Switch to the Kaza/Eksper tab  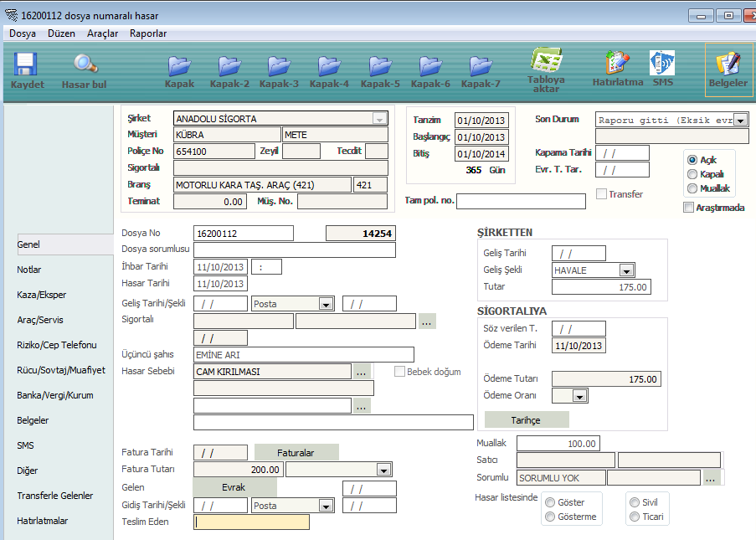(x=42, y=295)
